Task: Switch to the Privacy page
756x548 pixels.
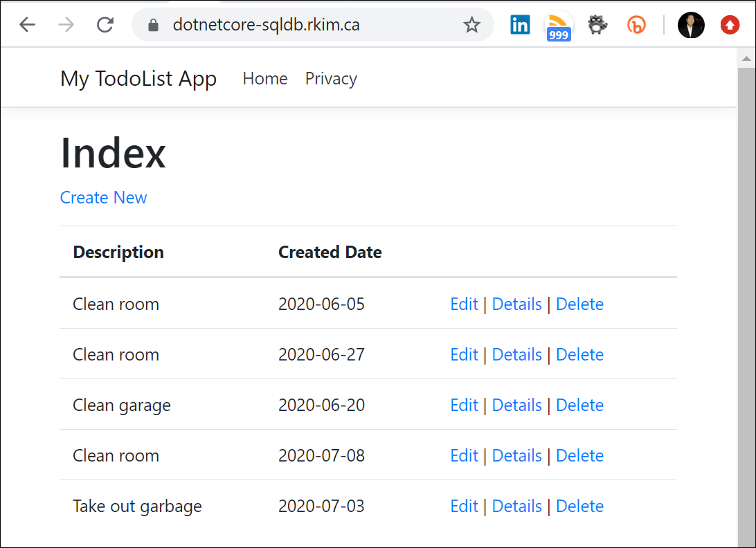Action: coord(331,78)
